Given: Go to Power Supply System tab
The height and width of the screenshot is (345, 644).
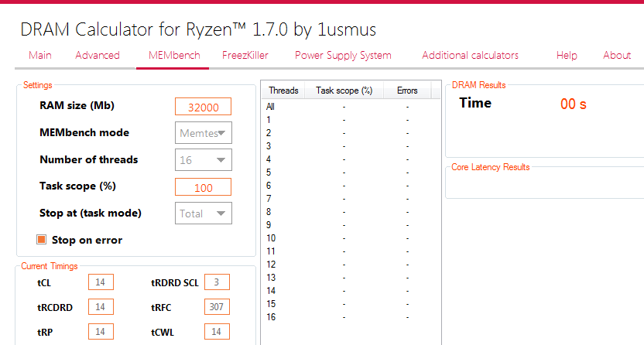Looking at the screenshot, I should tap(343, 56).
